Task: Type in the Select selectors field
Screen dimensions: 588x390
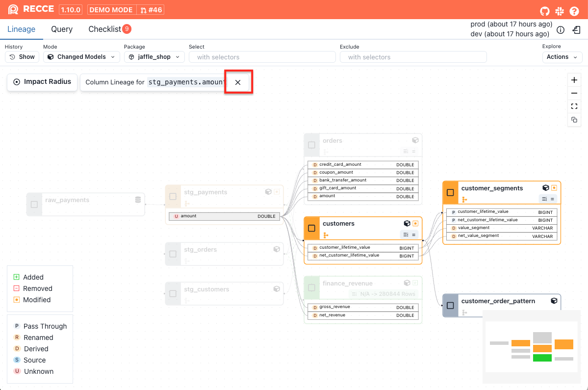Action: pos(262,57)
